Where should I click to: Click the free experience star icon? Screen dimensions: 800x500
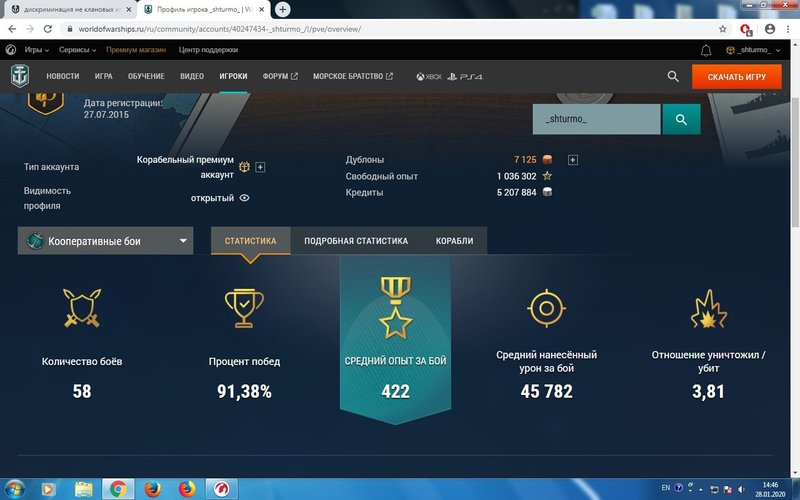point(547,176)
